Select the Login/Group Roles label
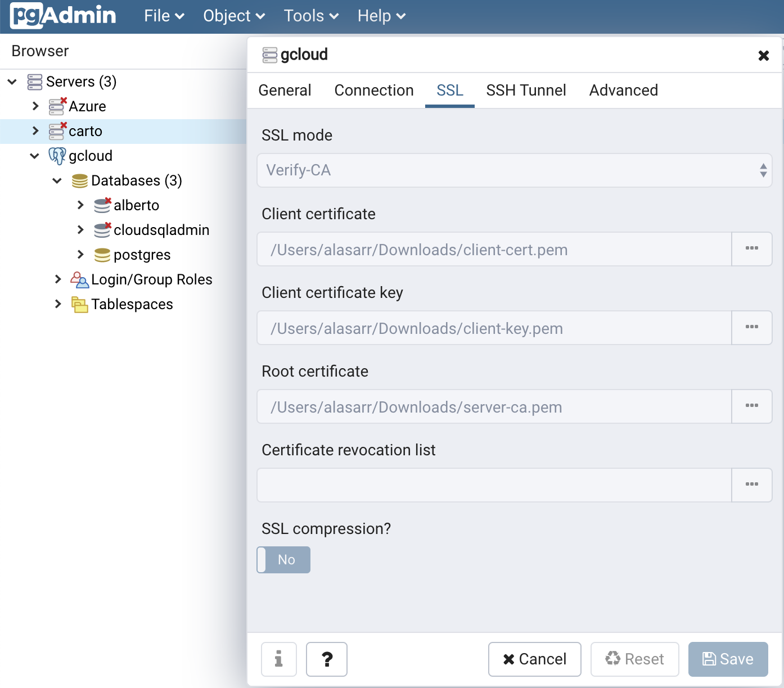 (152, 279)
